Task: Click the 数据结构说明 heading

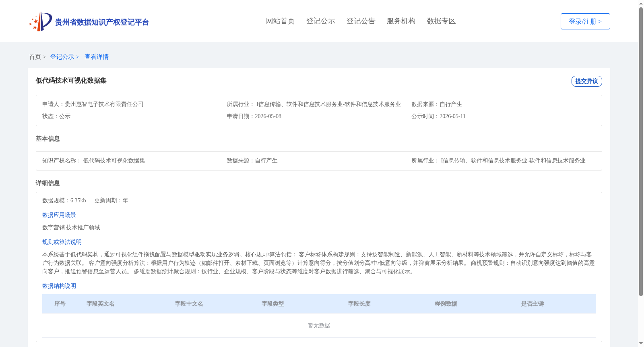Action: (x=59, y=286)
